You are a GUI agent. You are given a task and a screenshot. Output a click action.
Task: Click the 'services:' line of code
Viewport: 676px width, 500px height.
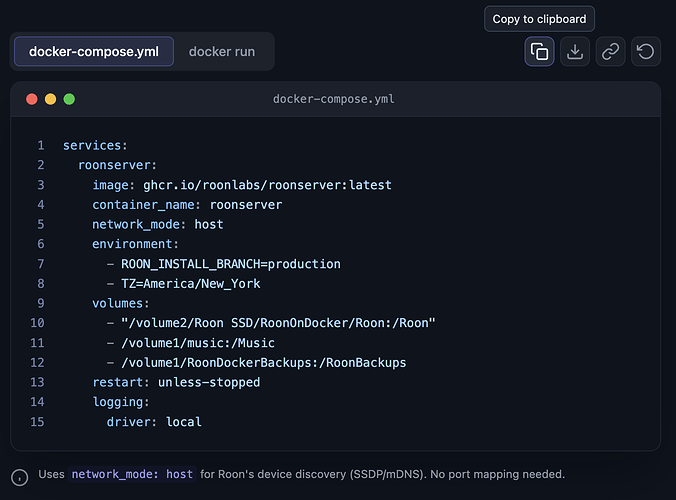coord(95,146)
